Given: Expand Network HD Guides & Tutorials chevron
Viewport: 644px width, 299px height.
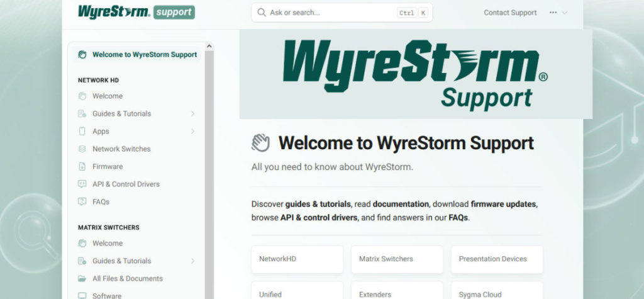Looking at the screenshot, I should (192, 113).
